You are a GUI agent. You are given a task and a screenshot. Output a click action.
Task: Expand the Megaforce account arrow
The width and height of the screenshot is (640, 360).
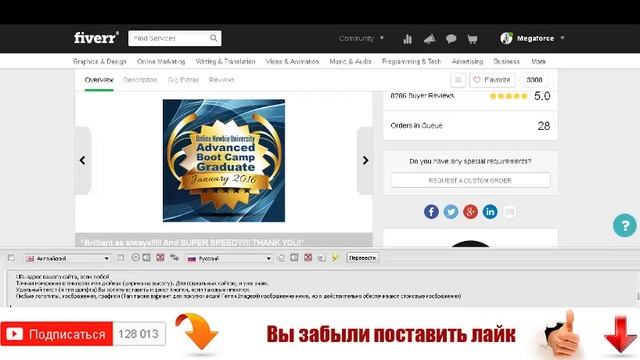[x=562, y=38]
